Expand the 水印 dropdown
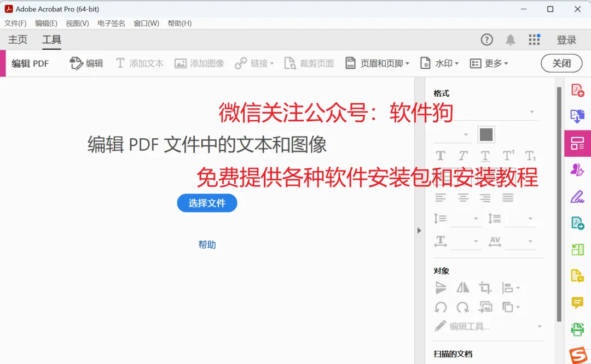 (x=439, y=63)
